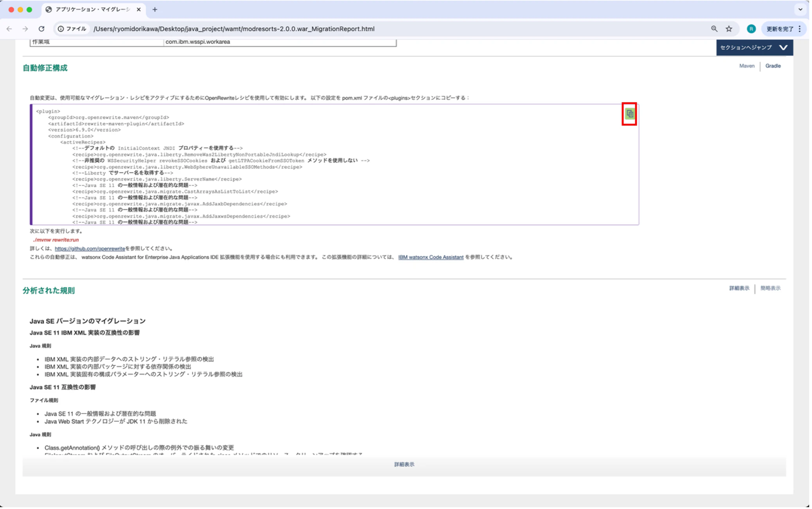Click the 詳細表示 bar below the rules list

coord(404,465)
